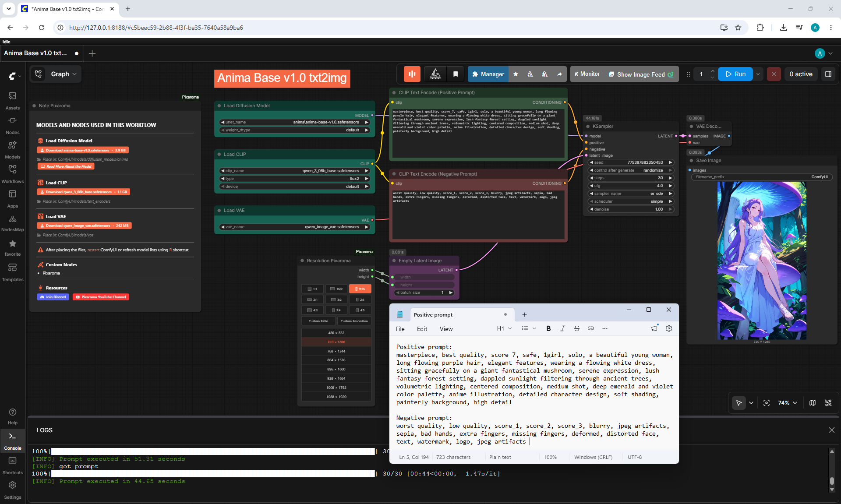Choose the 1008 × 1792 resolution
The width and height of the screenshot is (841, 504).
[x=336, y=388]
